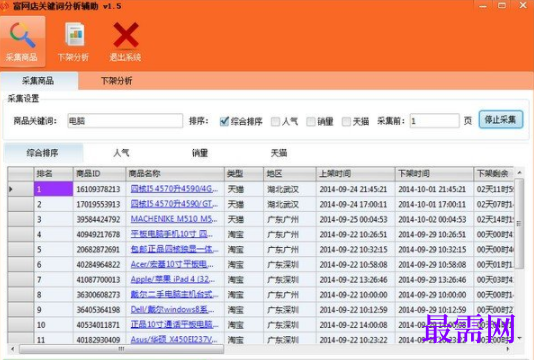Enable the 人气 checkbox
This screenshot has height=360, width=534.
tap(275, 121)
